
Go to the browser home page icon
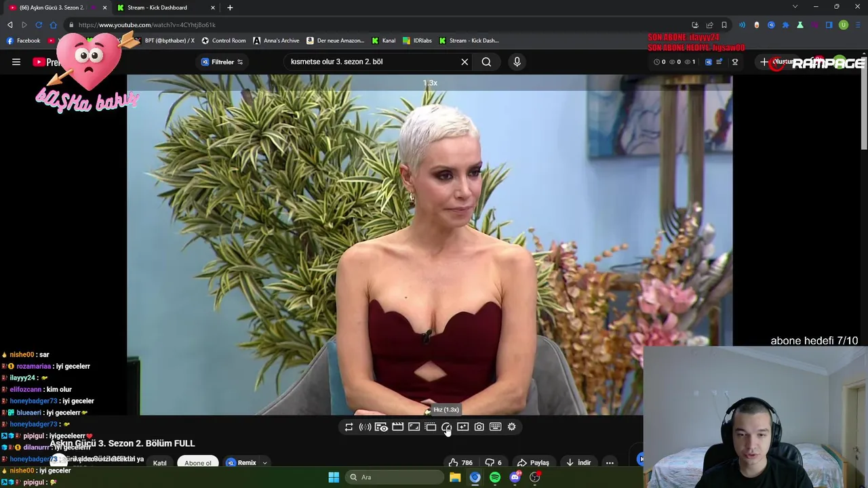[54, 25]
